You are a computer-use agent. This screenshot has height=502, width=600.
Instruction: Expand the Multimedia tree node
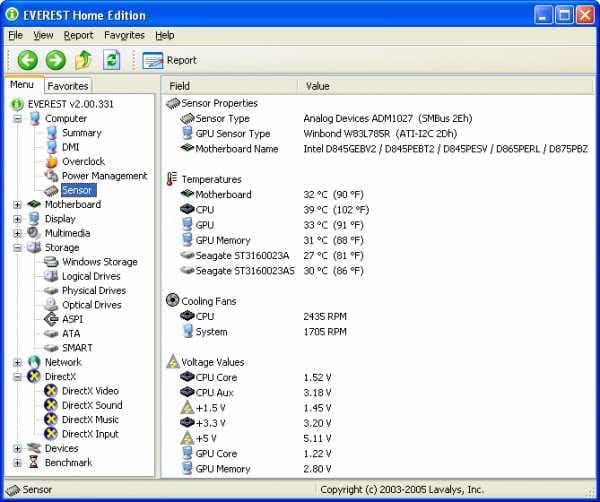click(17, 233)
